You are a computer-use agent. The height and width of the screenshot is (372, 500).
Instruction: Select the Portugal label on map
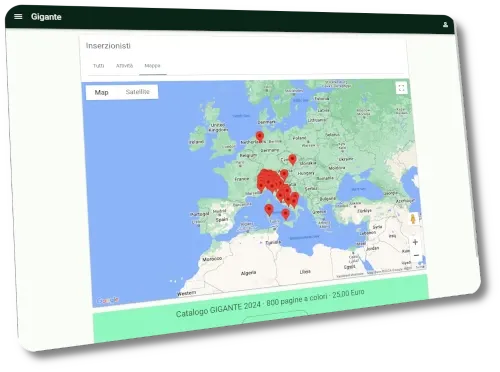pos(199,214)
